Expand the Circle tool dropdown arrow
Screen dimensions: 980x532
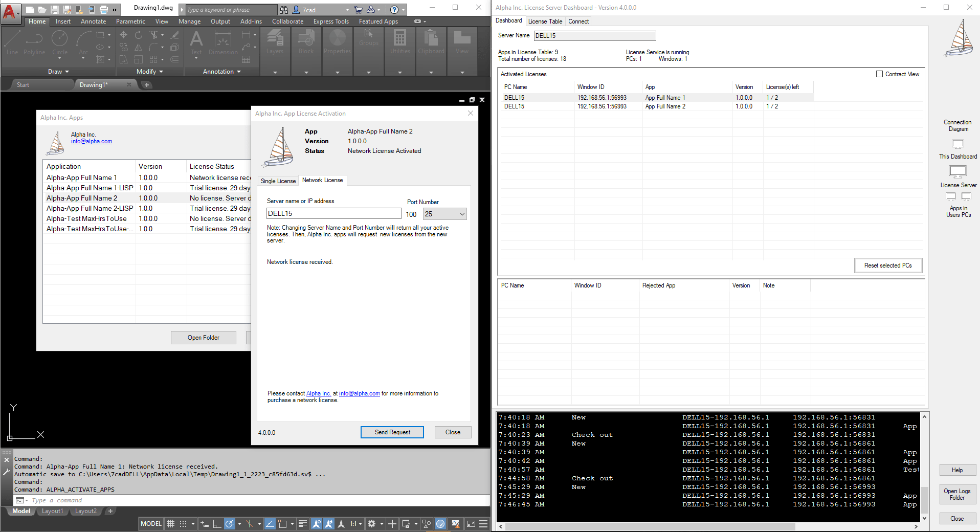(60, 58)
